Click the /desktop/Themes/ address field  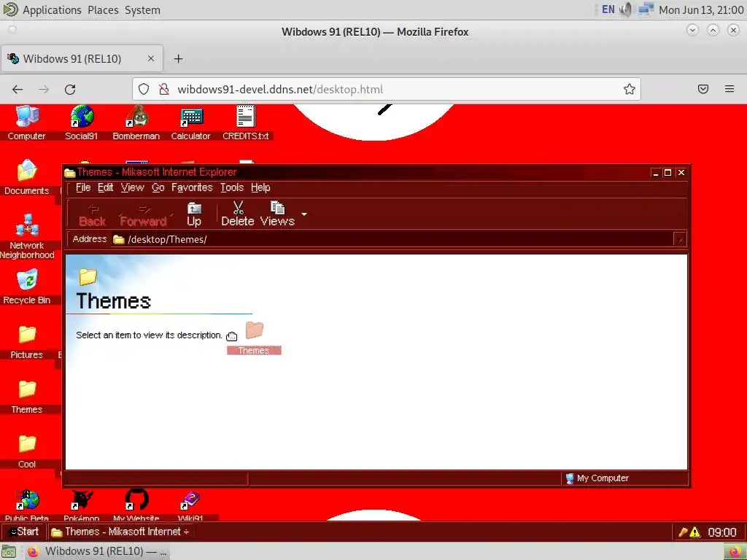(x=392, y=239)
